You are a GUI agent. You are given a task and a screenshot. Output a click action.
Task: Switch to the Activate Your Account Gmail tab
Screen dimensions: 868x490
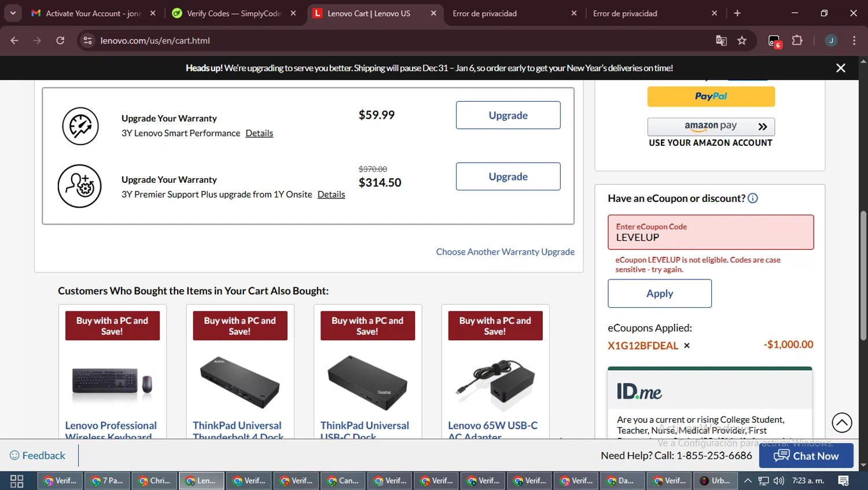(93, 13)
